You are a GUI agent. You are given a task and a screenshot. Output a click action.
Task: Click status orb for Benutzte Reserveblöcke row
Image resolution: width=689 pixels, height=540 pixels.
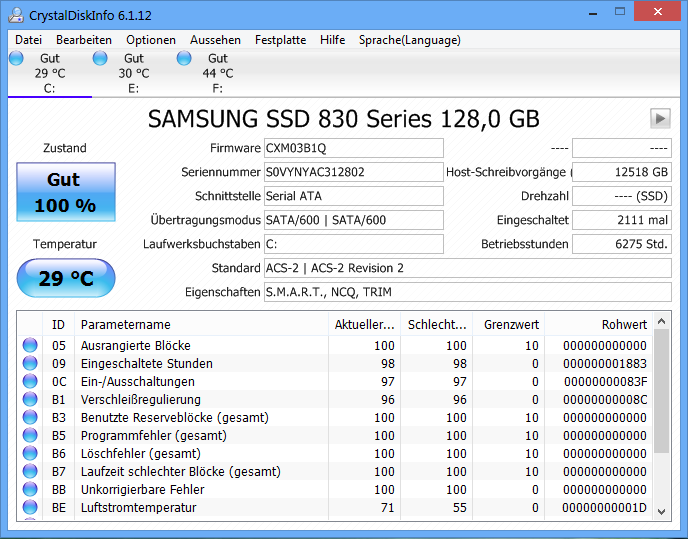coord(30,417)
